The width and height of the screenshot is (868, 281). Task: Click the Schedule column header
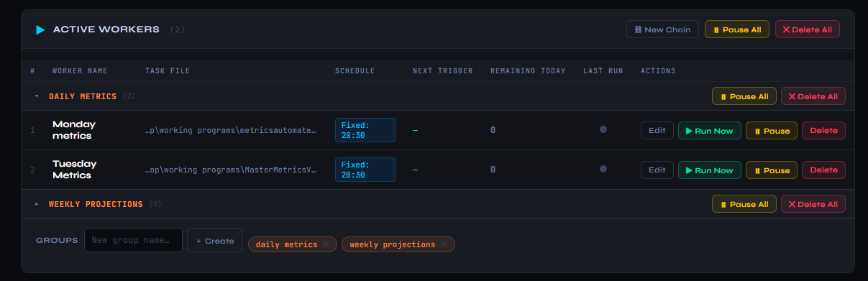tap(355, 71)
